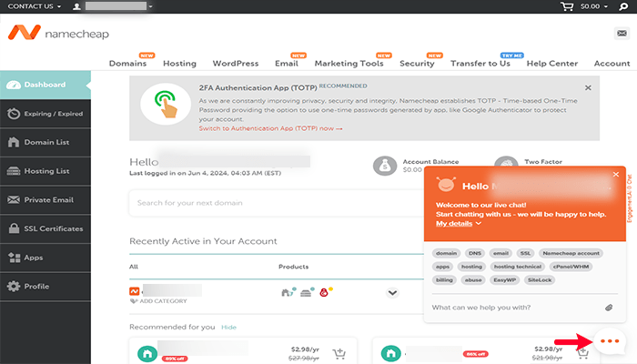Select the hosting chat topic tag
Image resolution: width=637 pixels, height=364 pixels.
pos(471,267)
